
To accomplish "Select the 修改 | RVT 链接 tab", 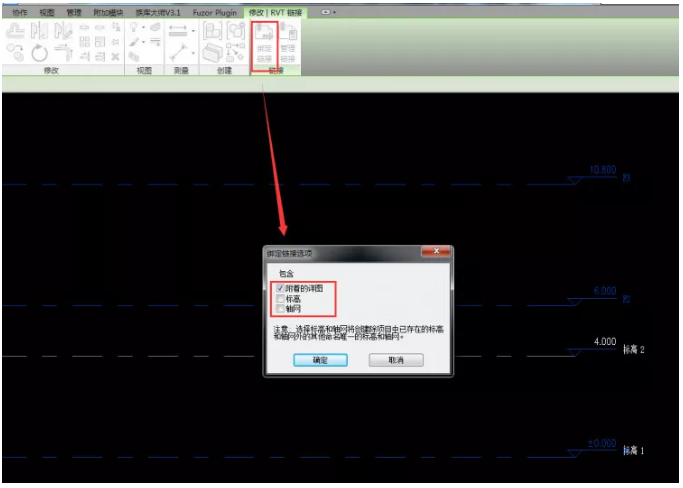I will tap(275, 13).
